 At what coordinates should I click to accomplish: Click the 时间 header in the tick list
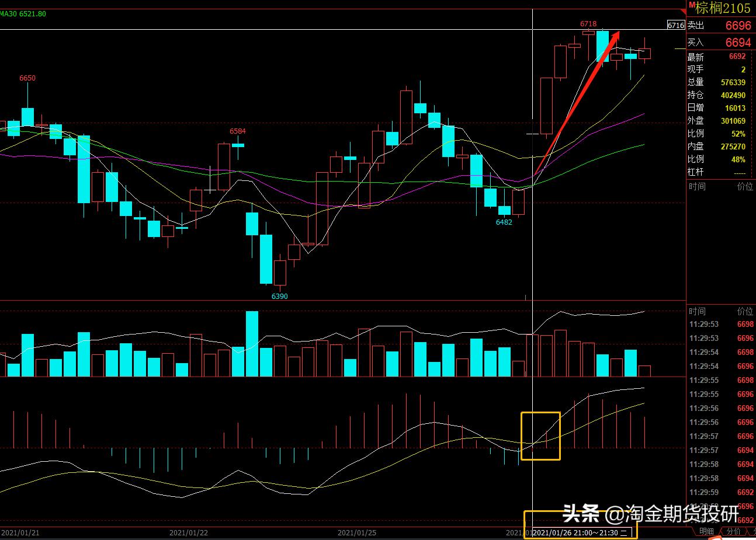697,311
